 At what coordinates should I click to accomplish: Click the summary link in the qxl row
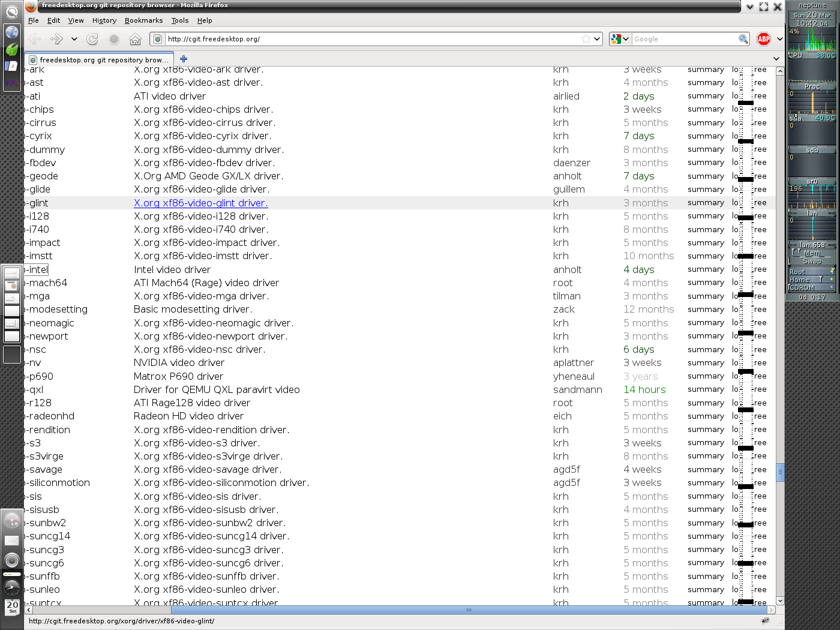706,389
